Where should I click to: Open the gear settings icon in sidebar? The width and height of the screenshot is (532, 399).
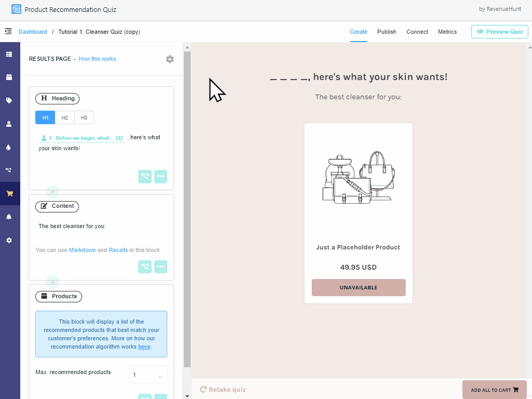(x=9, y=240)
